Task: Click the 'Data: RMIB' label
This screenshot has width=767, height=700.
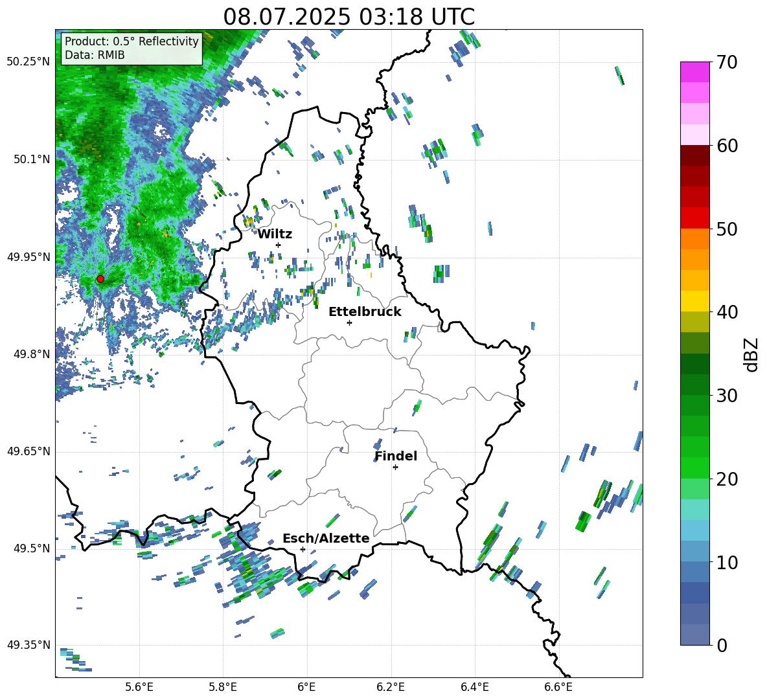Action: click(95, 55)
